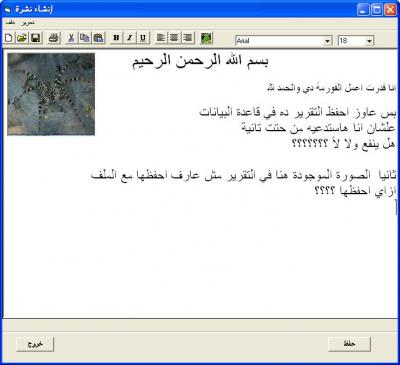Click the line starting with ثانيا الصورة
This screenshot has height=365, width=400.
(243, 175)
